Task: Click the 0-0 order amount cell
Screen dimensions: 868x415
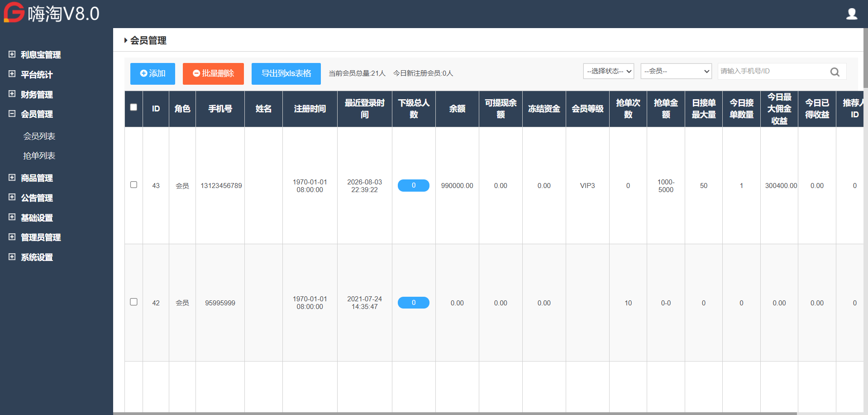Action: pos(666,303)
